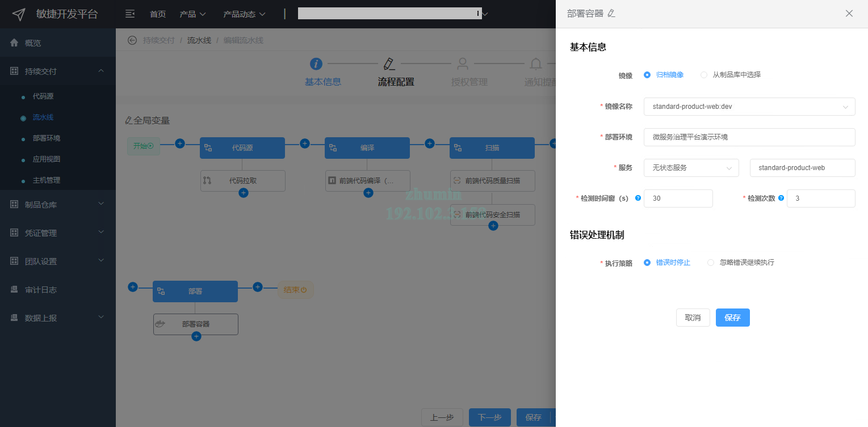The width and height of the screenshot is (868, 427).
Task: Open the redacted project selector dropdown arrow
Action: [x=485, y=14]
